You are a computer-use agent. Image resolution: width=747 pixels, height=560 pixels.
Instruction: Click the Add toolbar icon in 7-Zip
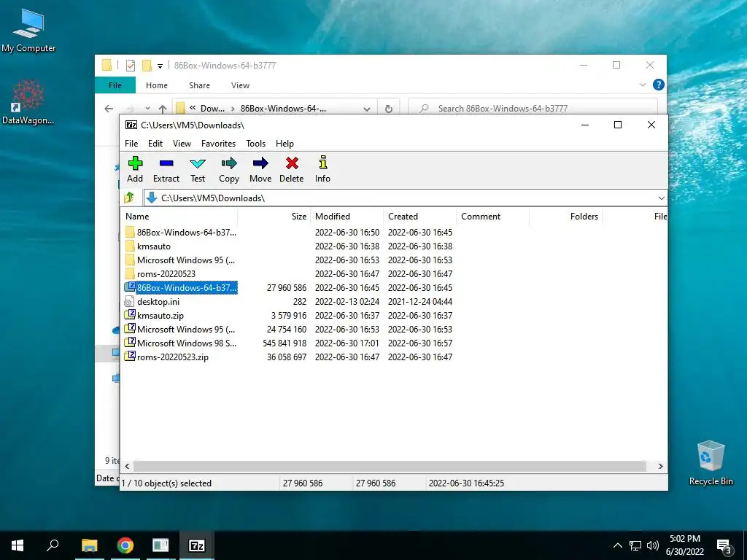point(135,169)
